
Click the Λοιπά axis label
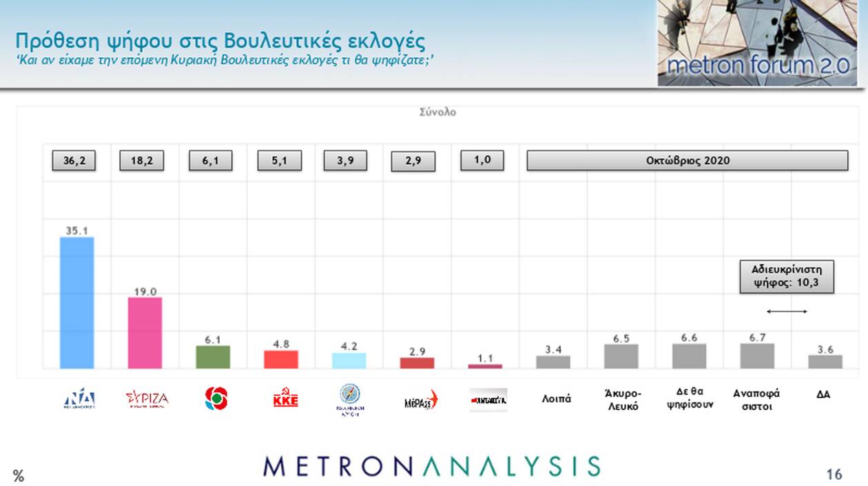tap(556, 398)
